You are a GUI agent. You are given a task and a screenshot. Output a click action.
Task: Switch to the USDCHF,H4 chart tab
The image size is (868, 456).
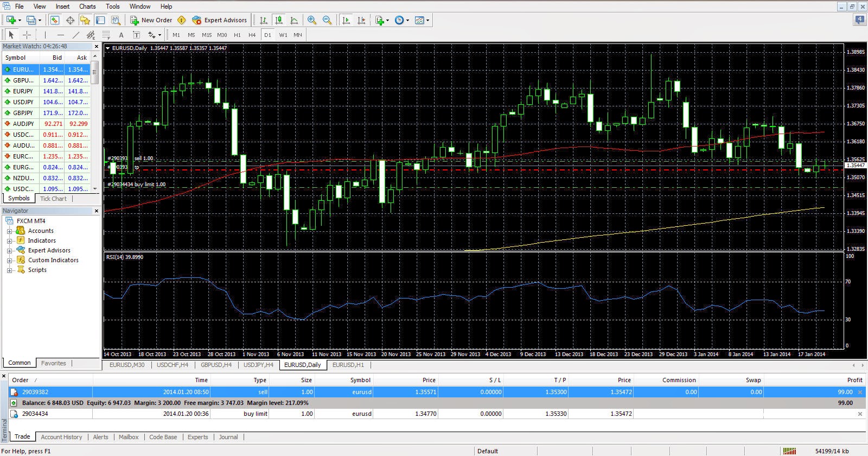click(173, 365)
